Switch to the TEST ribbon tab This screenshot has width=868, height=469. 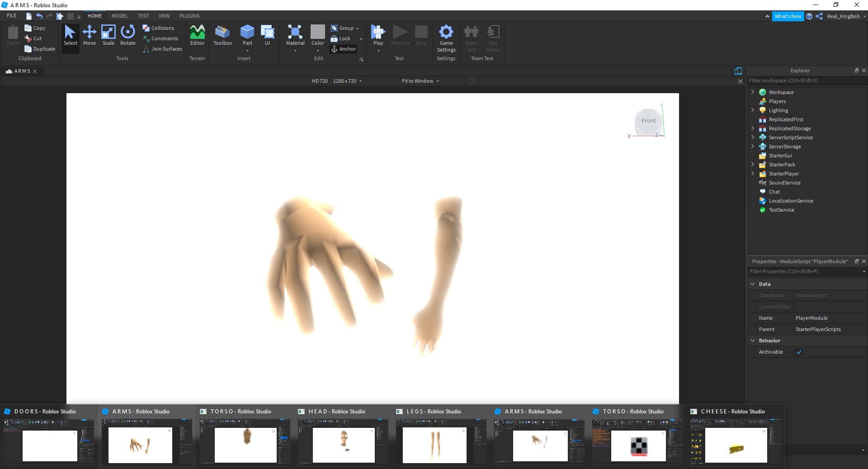coord(143,16)
